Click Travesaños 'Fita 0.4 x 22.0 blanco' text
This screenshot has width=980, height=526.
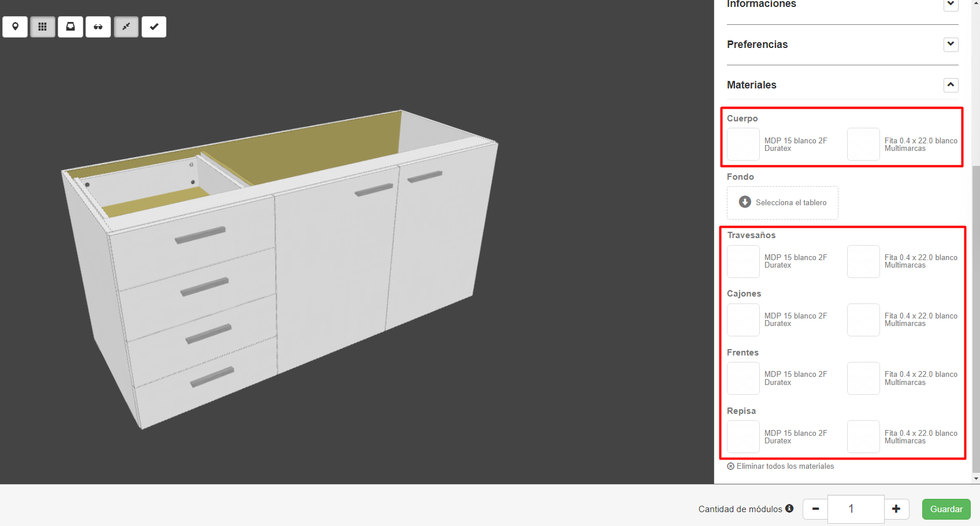point(921,257)
